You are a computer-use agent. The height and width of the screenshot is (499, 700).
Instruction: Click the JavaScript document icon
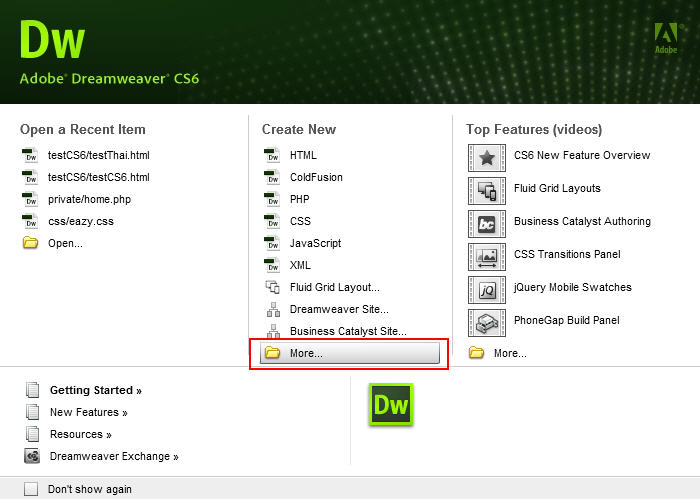pyautogui.click(x=272, y=243)
